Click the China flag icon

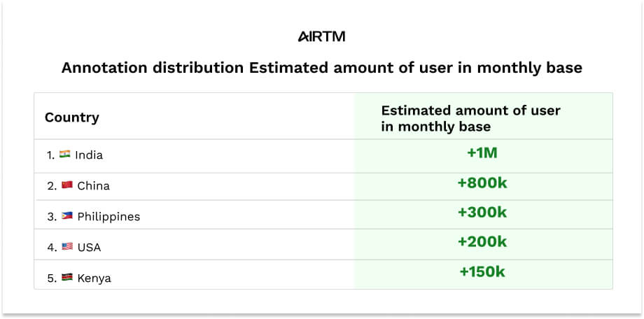pyautogui.click(x=67, y=185)
